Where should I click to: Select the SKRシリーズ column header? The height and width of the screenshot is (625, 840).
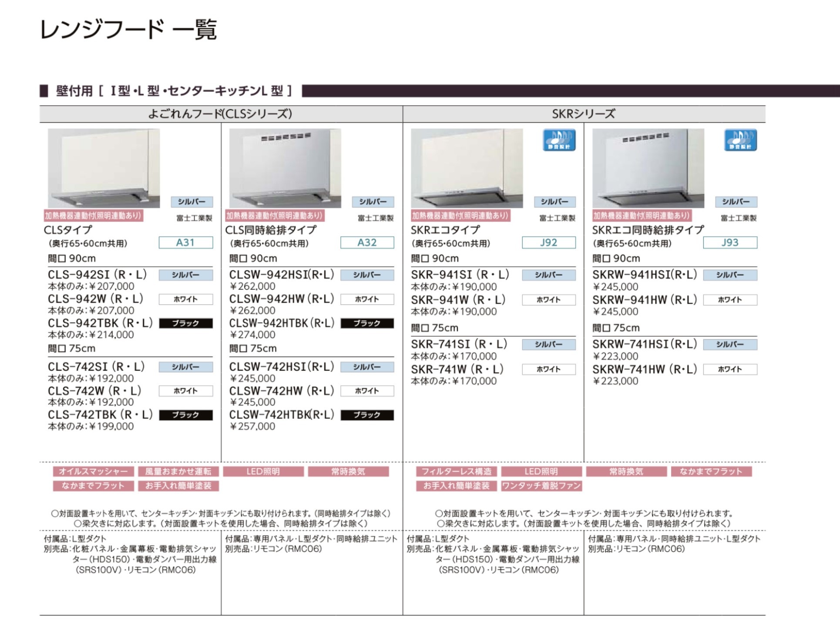click(x=584, y=114)
